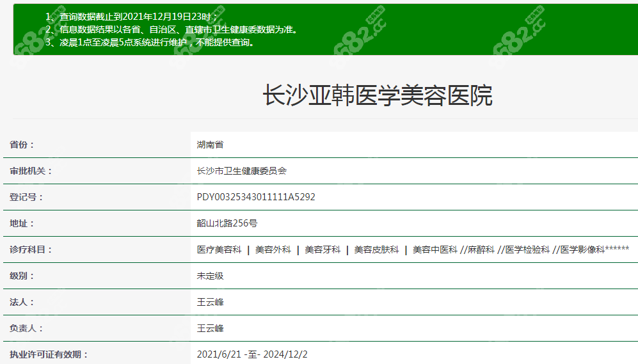Select validity dates 2021/6/21 -至- 2024/12/2
Screen dimensions: 638x364
point(252,354)
